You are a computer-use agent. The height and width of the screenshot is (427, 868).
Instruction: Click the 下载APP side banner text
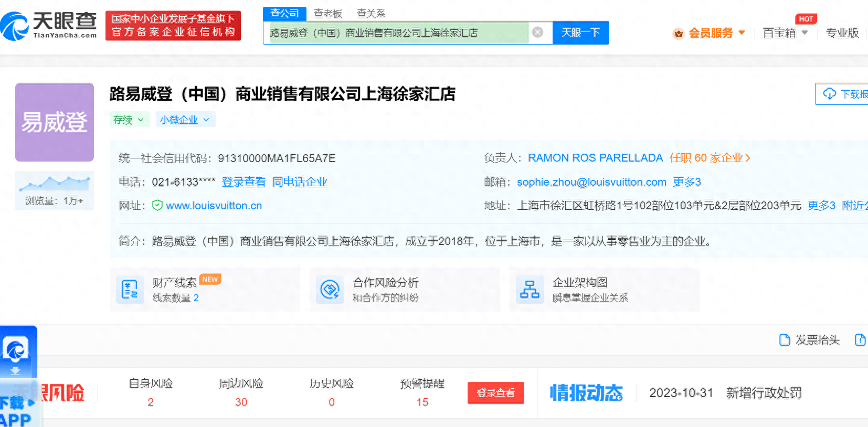click(x=17, y=411)
